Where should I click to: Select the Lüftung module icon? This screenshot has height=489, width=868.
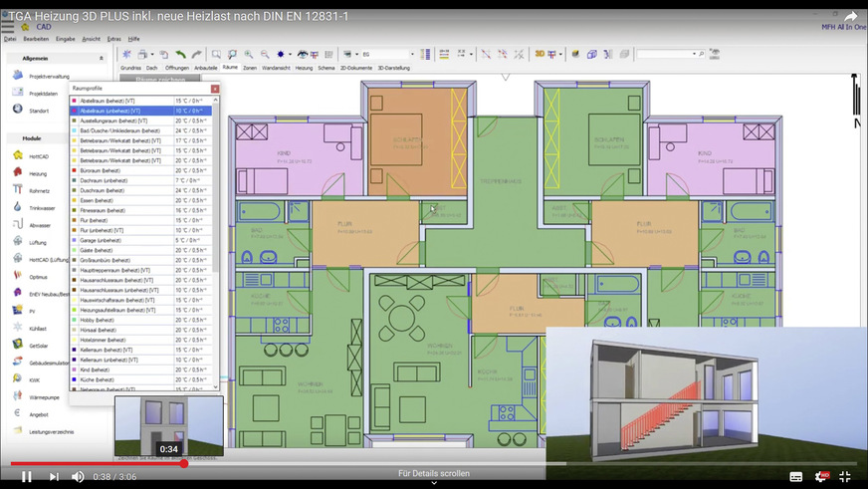[x=18, y=242]
